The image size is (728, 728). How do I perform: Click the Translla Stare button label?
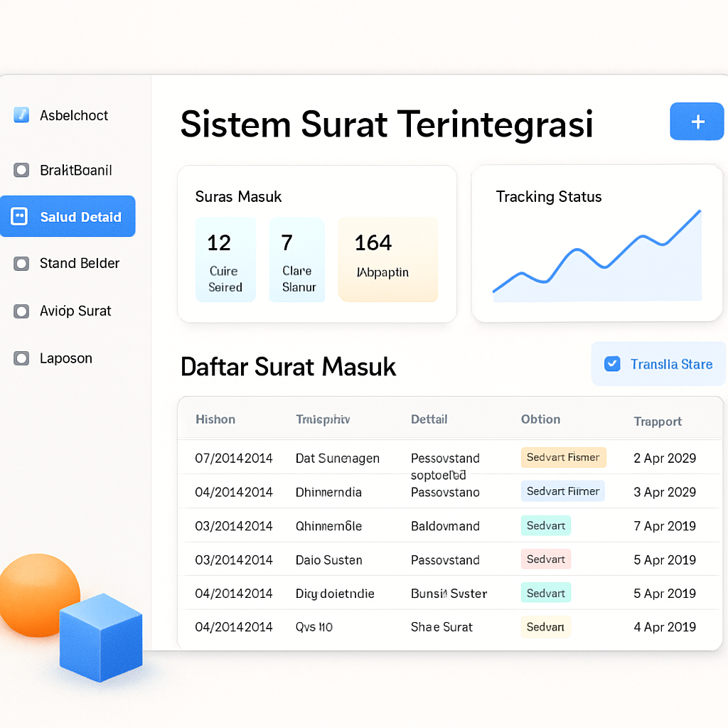[x=671, y=364]
